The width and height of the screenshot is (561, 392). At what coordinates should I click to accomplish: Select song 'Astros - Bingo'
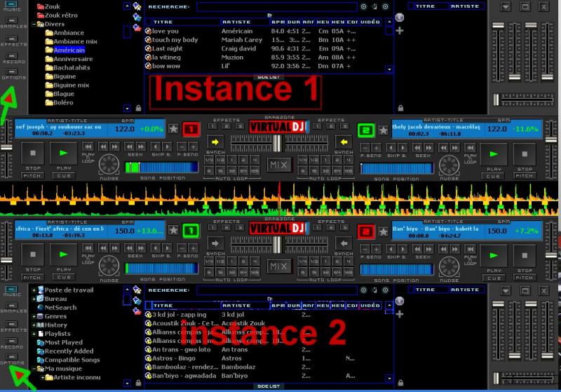coord(265,358)
